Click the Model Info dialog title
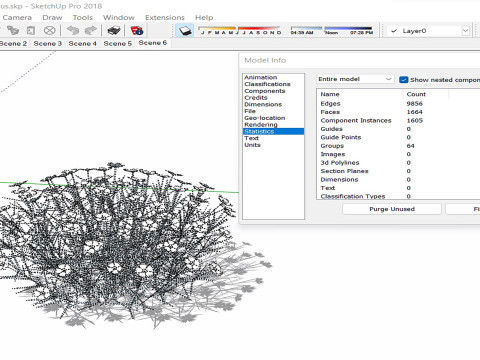480x360 pixels. click(x=265, y=60)
